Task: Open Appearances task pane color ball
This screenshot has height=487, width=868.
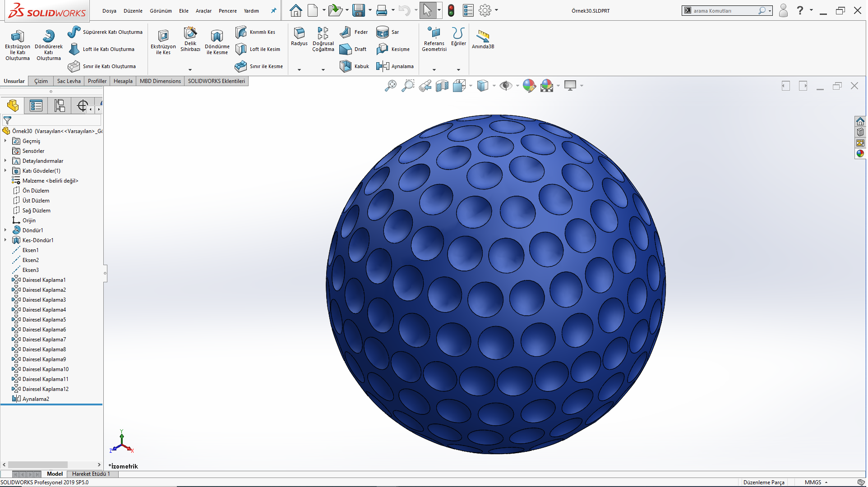Action: coord(860,154)
